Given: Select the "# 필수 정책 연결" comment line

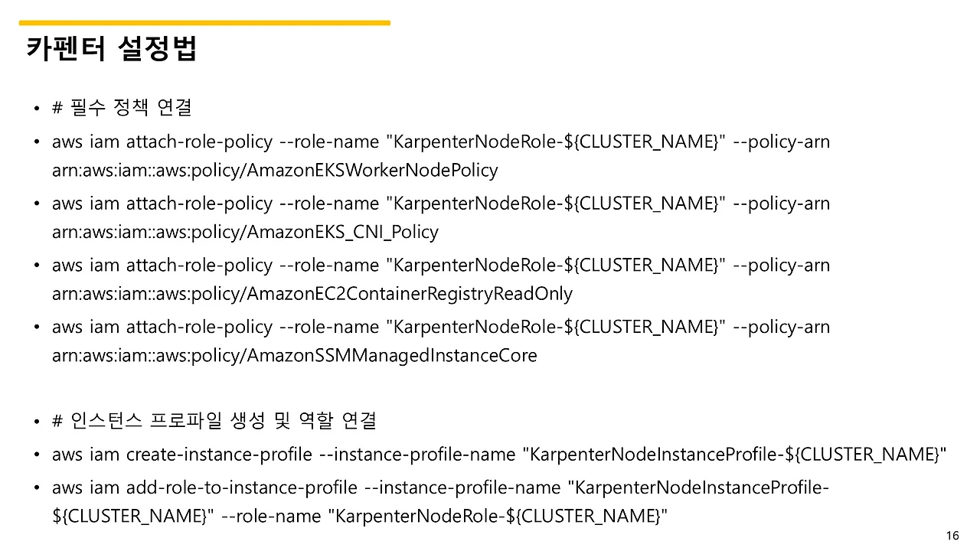Looking at the screenshot, I should coord(122,107).
